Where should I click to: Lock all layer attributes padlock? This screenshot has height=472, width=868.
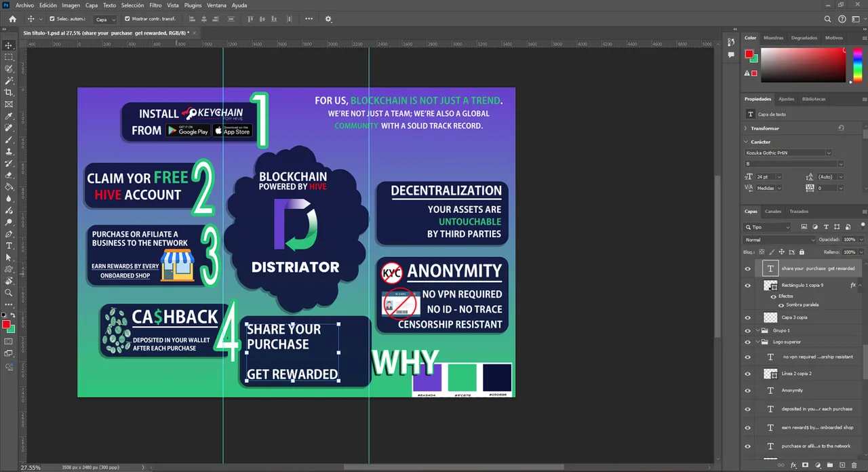pyautogui.click(x=802, y=252)
